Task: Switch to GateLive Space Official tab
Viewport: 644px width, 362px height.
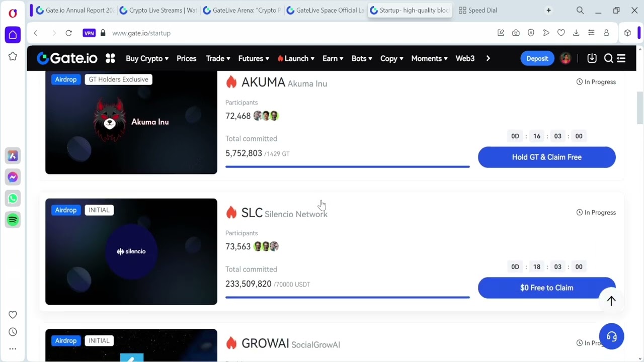Action: (x=326, y=10)
